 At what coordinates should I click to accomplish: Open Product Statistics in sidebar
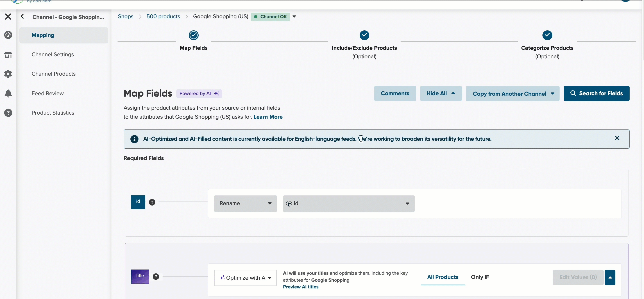click(x=53, y=113)
